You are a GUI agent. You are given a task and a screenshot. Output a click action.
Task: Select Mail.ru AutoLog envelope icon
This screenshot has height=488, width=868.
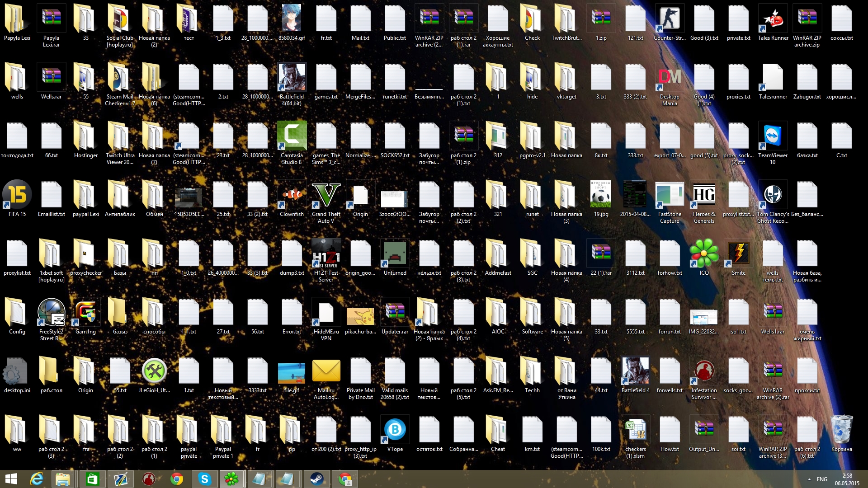pyautogui.click(x=326, y=371)
